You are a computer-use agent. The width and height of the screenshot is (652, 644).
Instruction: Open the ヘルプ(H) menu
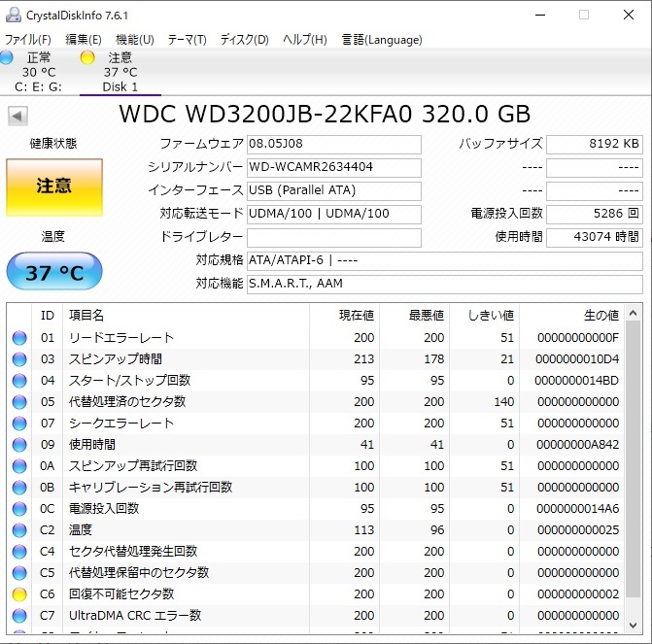305,40
